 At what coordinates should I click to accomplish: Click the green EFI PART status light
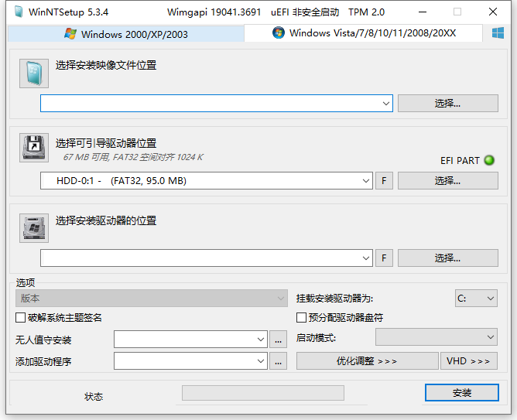click(x=489, y=161)
